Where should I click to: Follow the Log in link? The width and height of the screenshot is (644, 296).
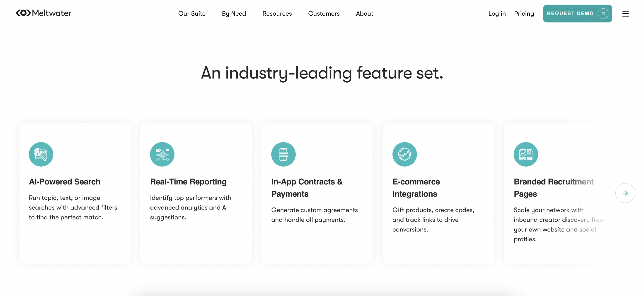[497, 14]
